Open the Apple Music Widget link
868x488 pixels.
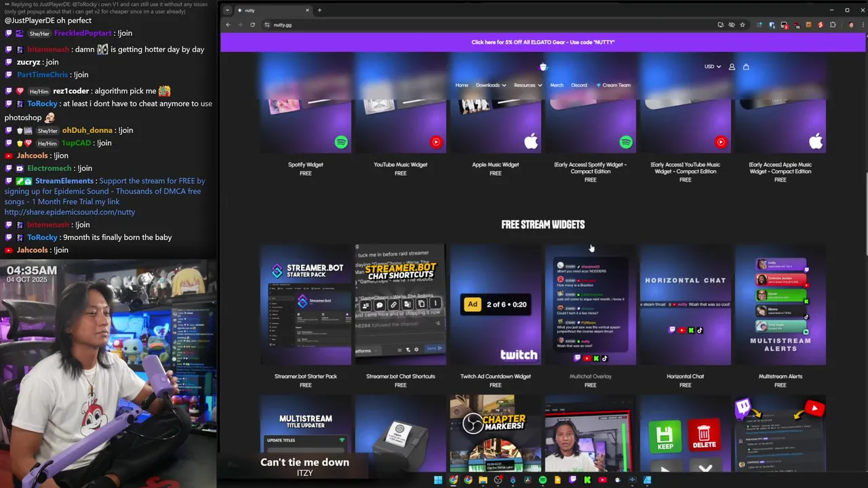(495, 165)
